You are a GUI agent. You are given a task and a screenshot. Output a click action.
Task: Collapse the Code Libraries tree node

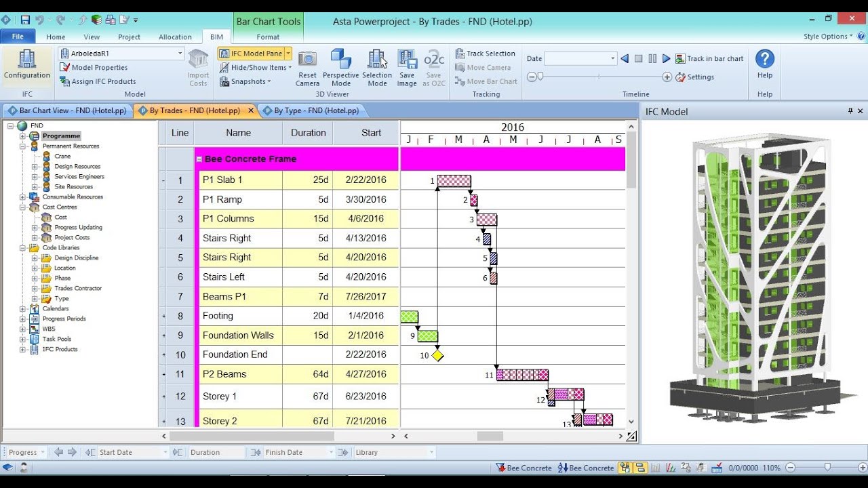[22, 247]
